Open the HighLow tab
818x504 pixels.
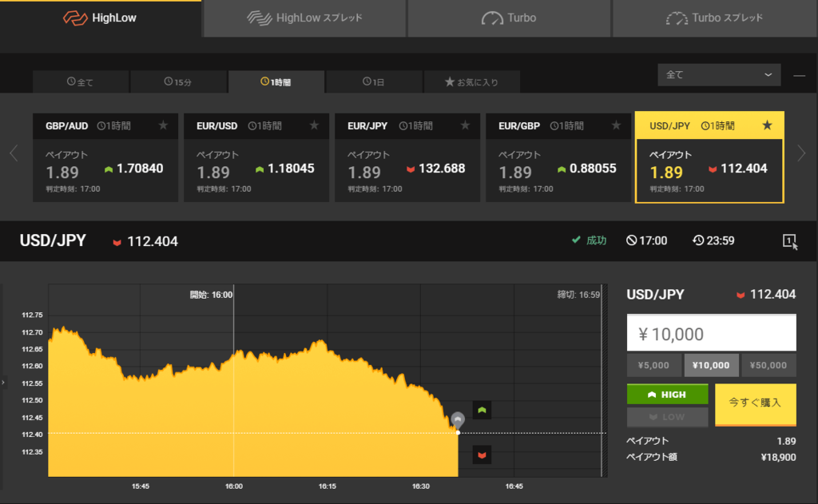pyautogui.click(x=100, y=18)
